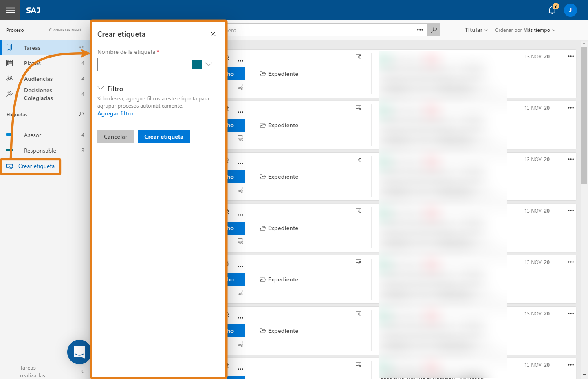Click add-label icon atop fifth task card

click(x=359, y=262)
